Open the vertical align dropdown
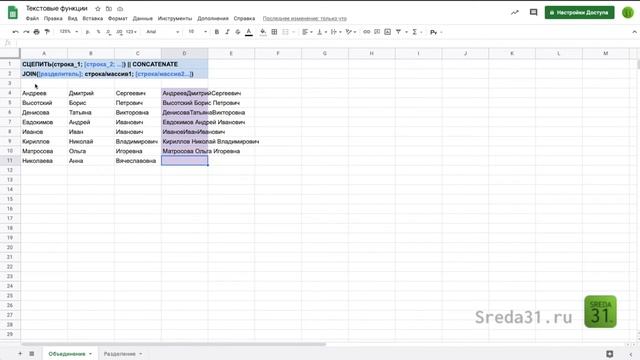 click(x=322, y=32)
